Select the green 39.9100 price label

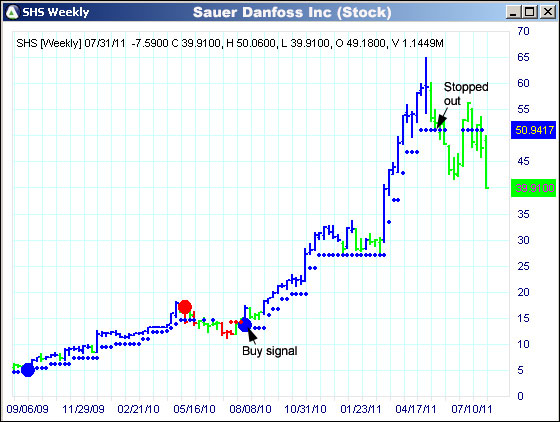(x=534, y=188)
